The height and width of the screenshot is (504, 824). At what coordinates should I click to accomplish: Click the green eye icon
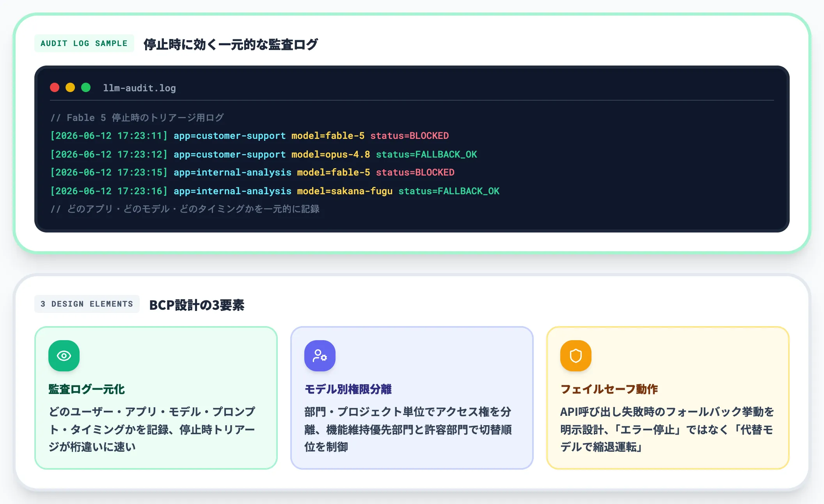point(64,356)
